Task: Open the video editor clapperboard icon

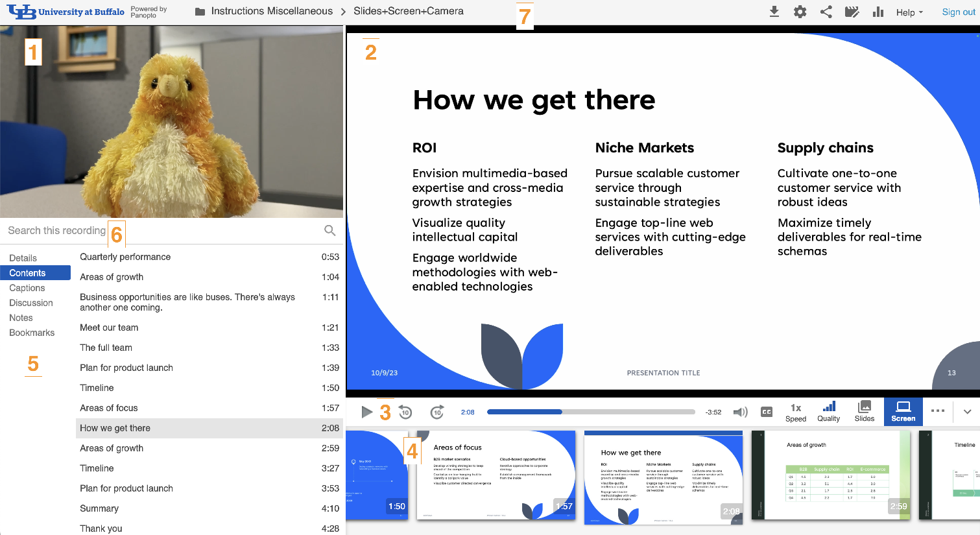Action: [852, 12]
